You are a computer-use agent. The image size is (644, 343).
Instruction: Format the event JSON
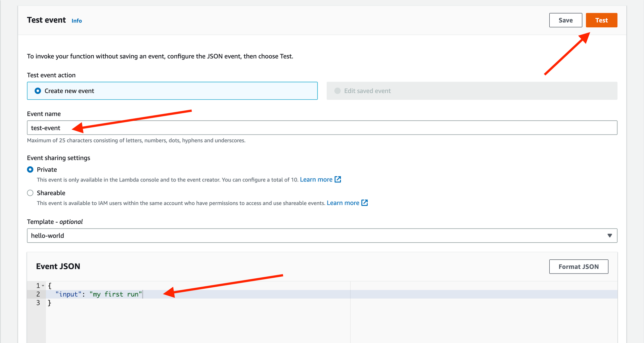(x=579, y=267)
